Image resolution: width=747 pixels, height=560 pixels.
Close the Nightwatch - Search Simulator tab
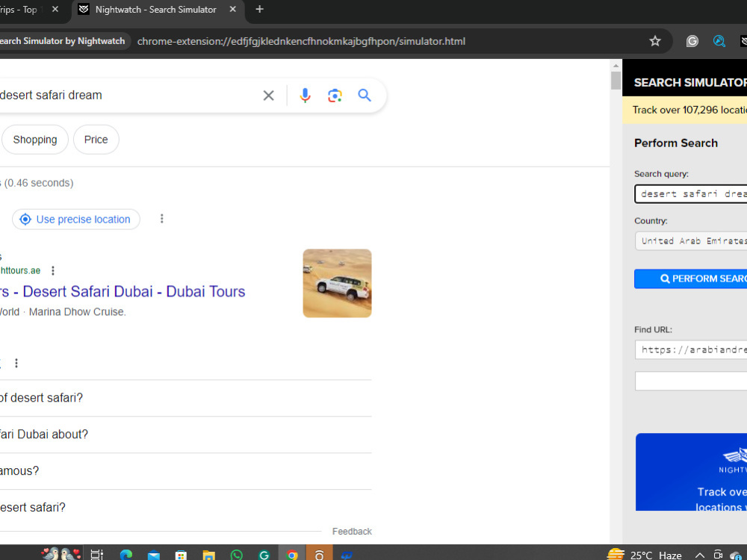click(x=233, y=9)
